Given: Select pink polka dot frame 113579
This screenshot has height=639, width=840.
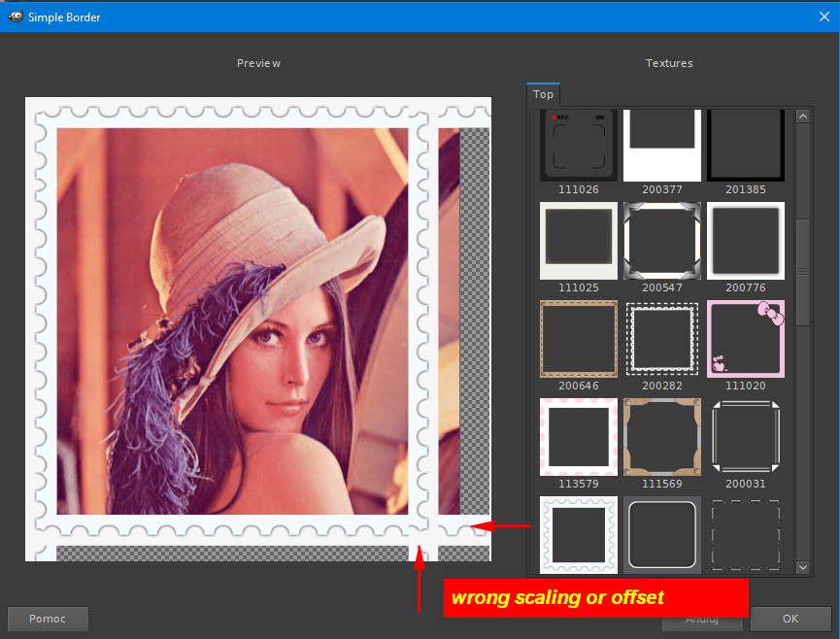Looking at the screenshot, I should [x=579, y=437].
